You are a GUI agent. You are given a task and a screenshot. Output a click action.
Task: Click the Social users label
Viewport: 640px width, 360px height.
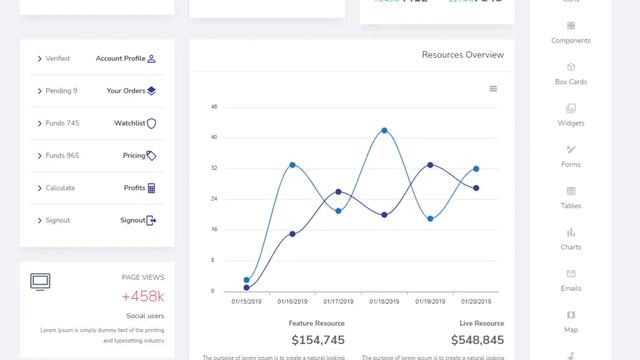pyautogui.click(x=145, y=316)
